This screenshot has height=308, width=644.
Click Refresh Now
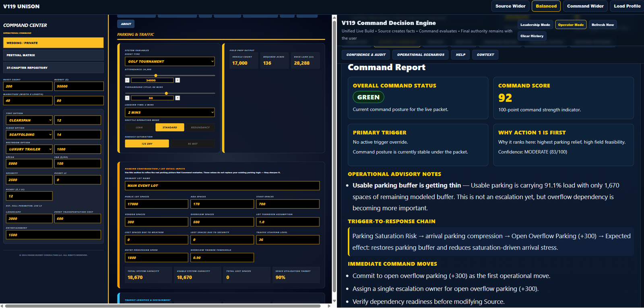(x=603, y=25)
